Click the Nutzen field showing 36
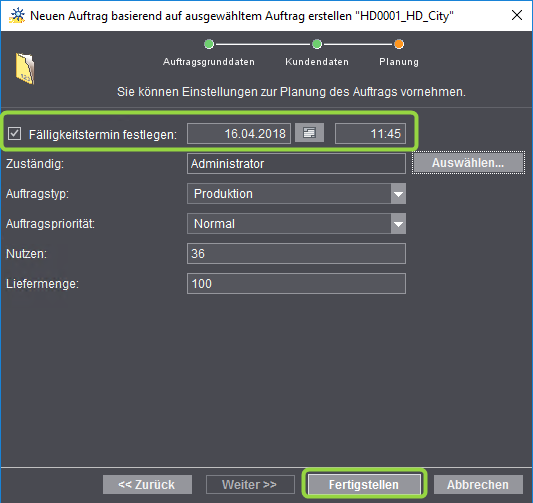Viewport: 533px width, 503px height. point(296,254)
